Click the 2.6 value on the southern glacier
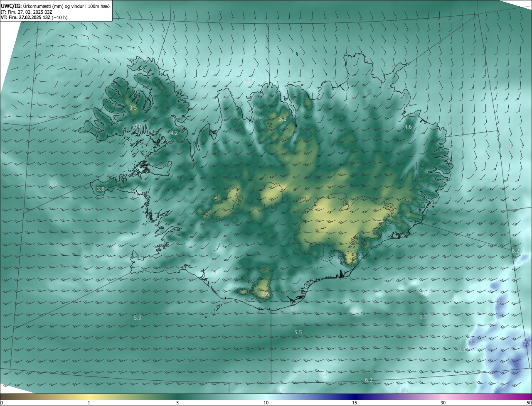The height and width of the screenshot is (406, 532). click(x=265, y=294)
